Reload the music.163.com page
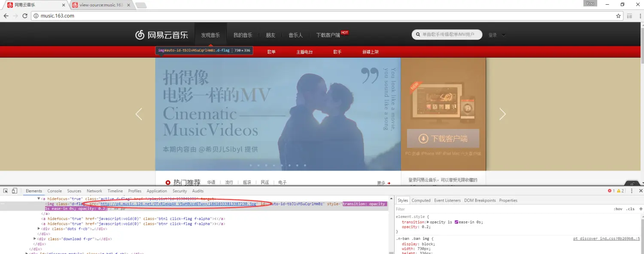644x254 pixels. tap(25, 16)
